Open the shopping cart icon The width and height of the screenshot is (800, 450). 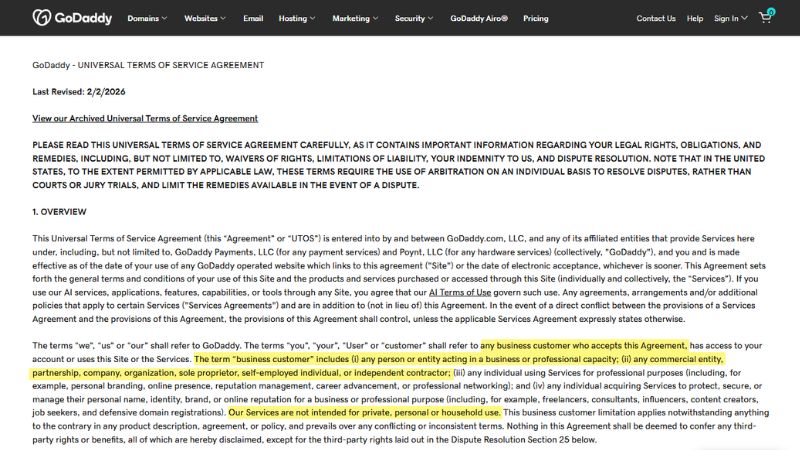(766, 16)
